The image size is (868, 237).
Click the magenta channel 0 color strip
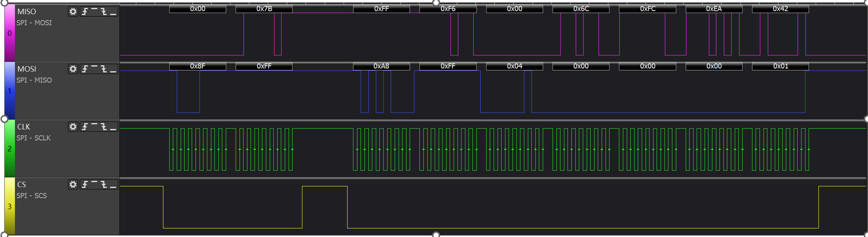[9, 33]
